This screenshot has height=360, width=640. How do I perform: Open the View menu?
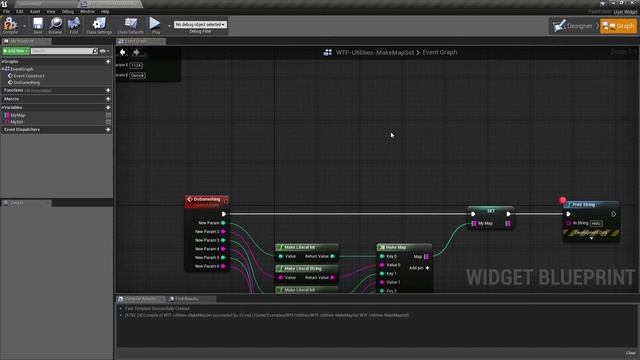51,11
